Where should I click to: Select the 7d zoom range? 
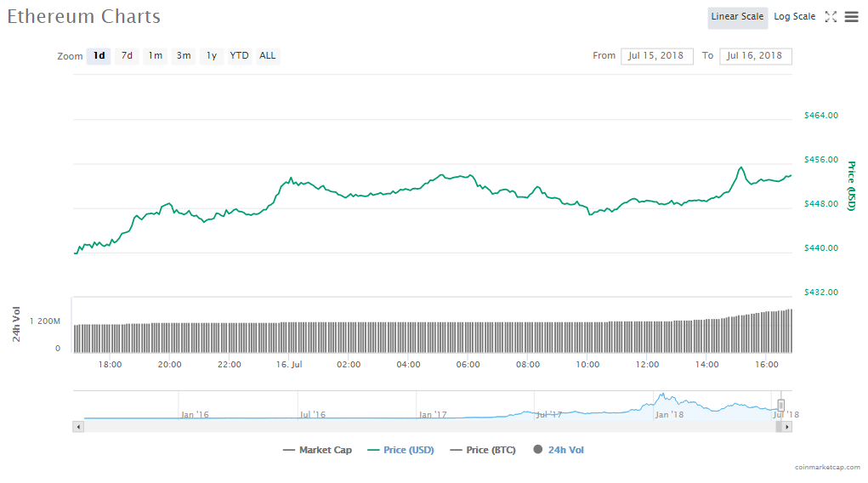[127, 56]
